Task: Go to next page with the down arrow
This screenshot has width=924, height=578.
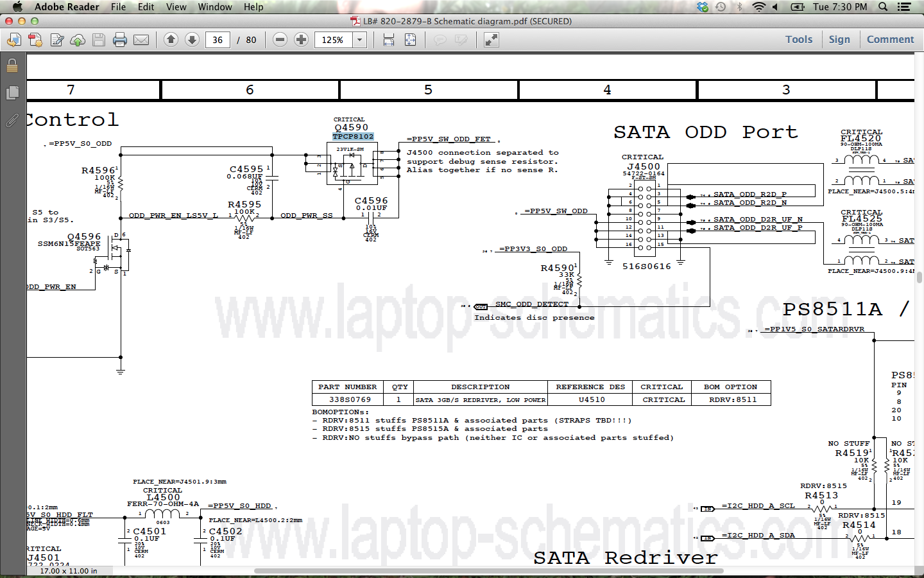Action: pos(192,40)
